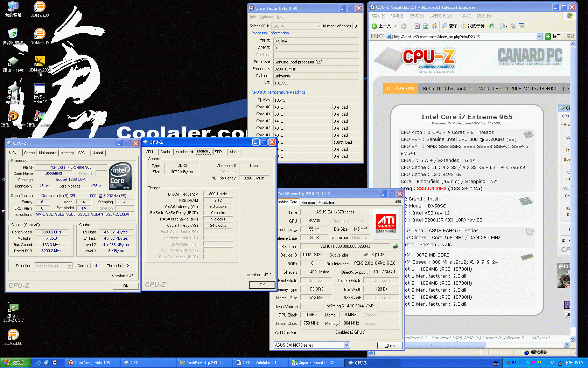Click GPU-Z Device ID 1002 - 9490 field

(313, 255)
